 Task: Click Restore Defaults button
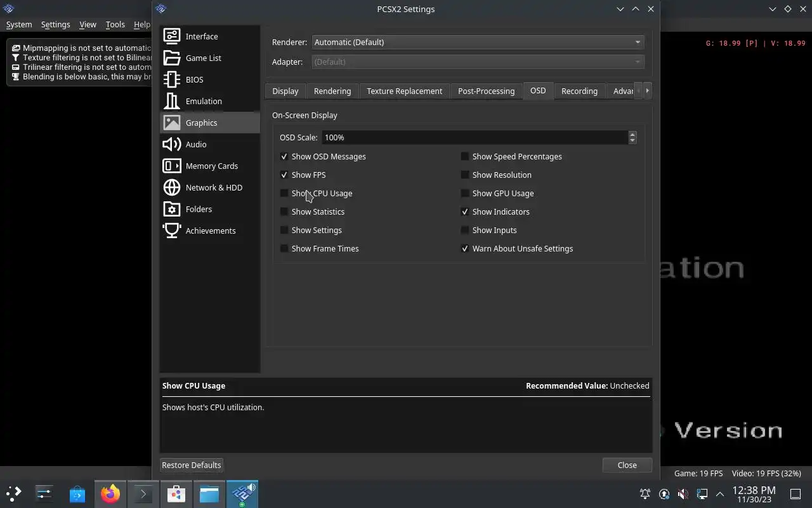point(192,465)
